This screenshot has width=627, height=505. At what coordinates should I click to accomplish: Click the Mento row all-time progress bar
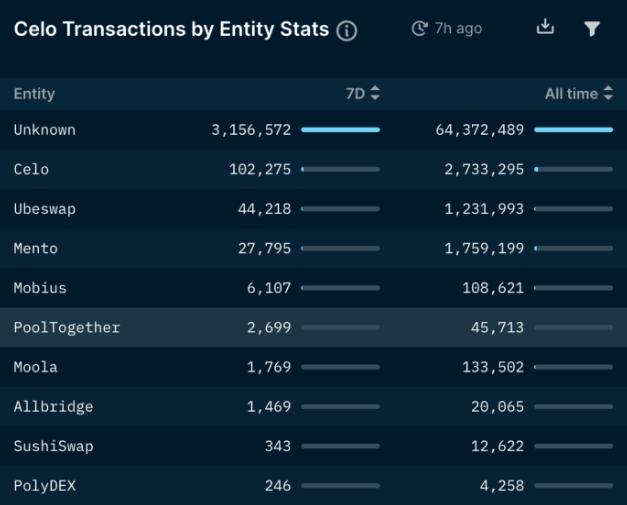tap(573, 249)
